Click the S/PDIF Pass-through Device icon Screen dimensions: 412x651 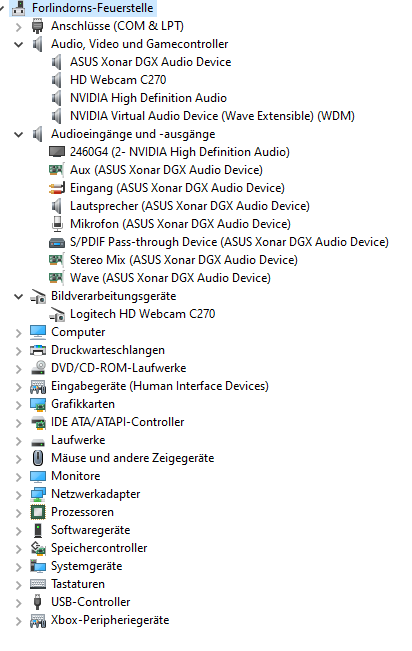pyautogui.click(x=57, y=242)
